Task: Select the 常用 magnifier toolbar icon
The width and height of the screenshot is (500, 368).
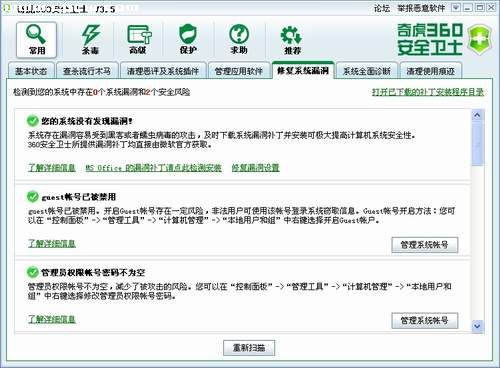Action: [36, 40]
